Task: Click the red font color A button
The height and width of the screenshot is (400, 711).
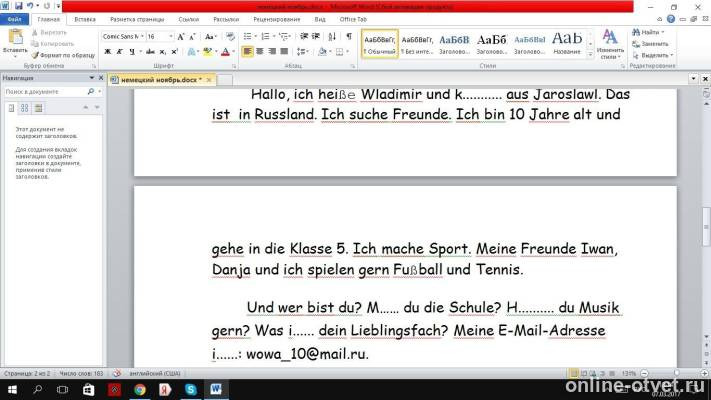Action: (x=225, y=52)
